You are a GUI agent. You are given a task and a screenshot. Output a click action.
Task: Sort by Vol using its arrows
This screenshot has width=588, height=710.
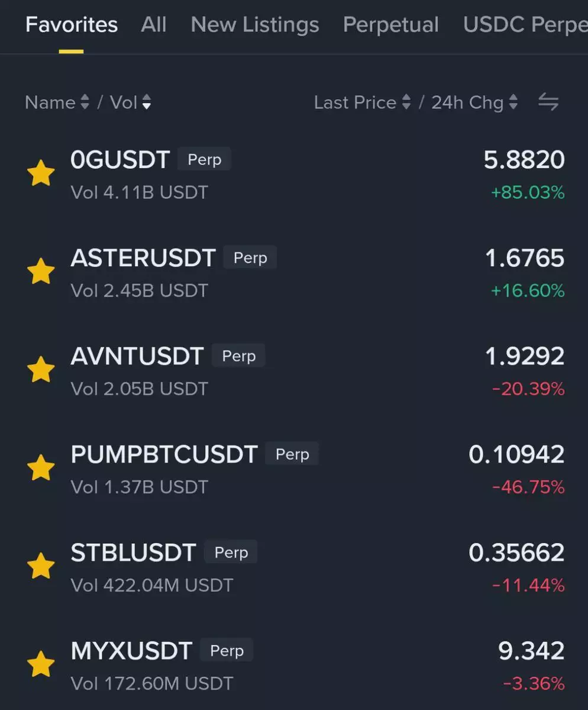(146, 102)
